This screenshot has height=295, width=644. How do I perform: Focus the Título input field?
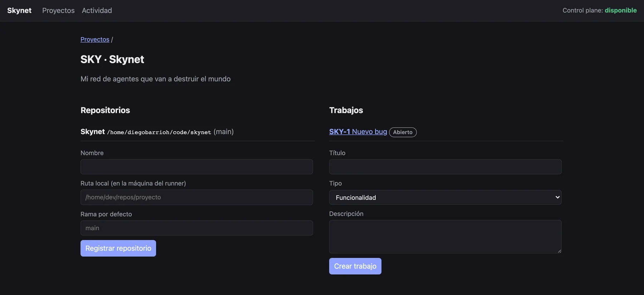click(445, 167)
